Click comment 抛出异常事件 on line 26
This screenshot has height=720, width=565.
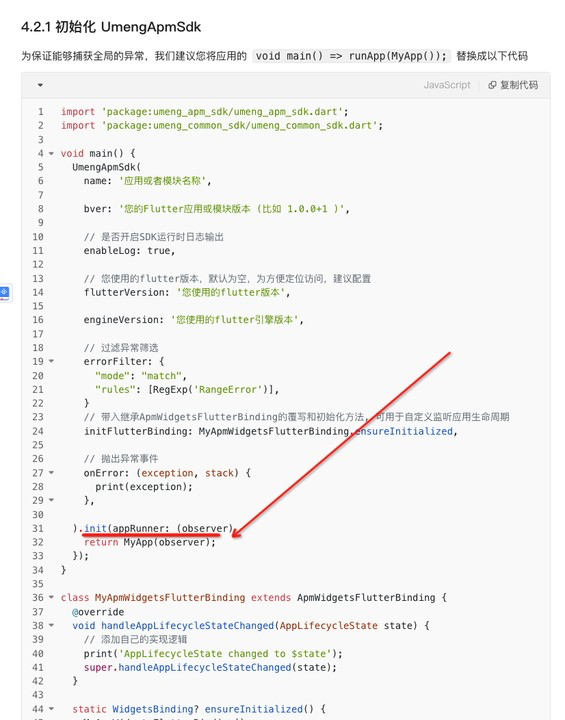pos(121,459)
